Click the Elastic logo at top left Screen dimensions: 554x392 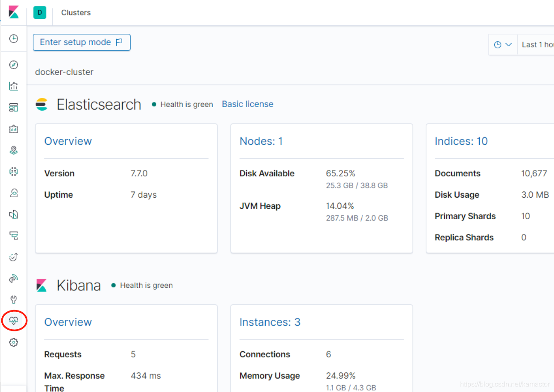coord(13,12)
